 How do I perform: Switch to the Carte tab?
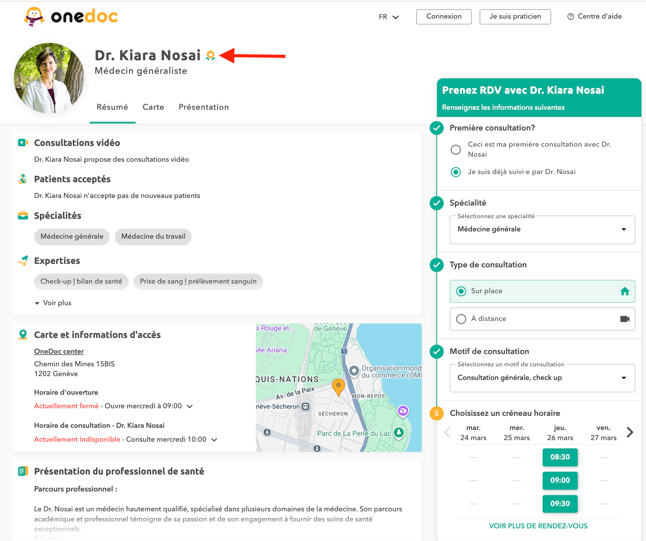[153, 107]
